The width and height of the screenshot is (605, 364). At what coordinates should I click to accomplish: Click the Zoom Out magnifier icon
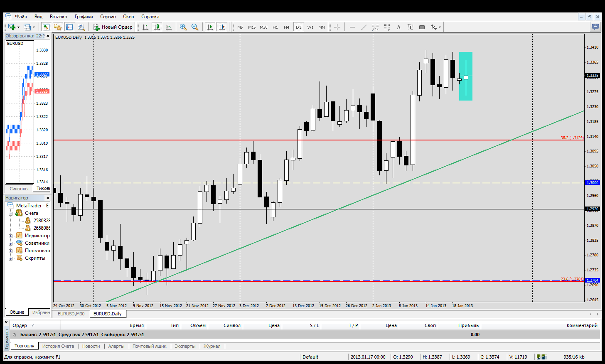pos(194,27)
